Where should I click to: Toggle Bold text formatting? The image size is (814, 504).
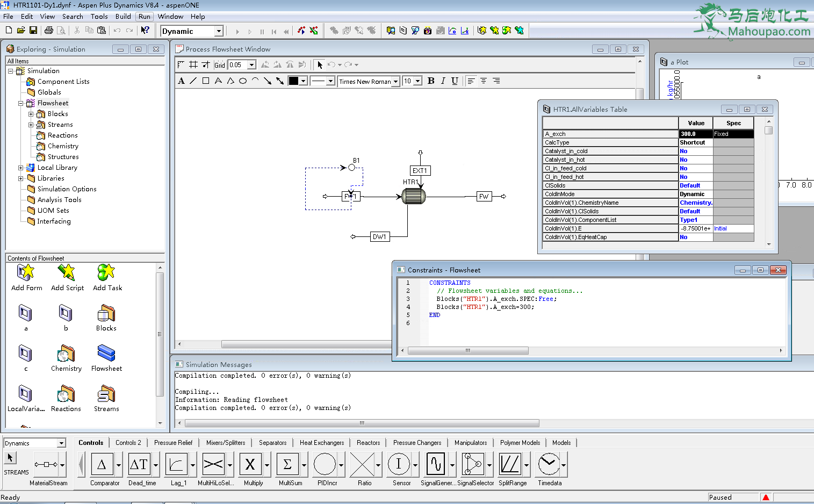coord(431,81)
